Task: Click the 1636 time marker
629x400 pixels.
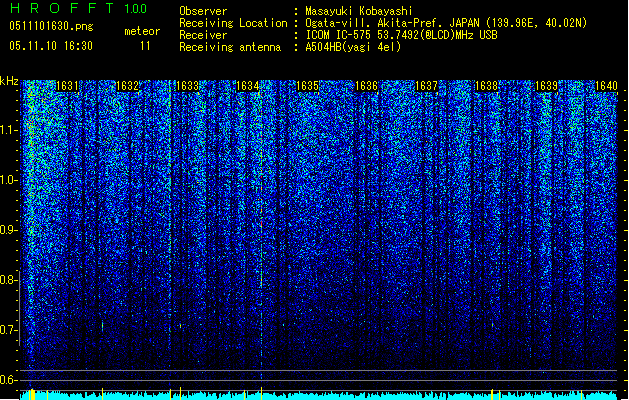Action: pyautogui.click(x=366, y=86)
